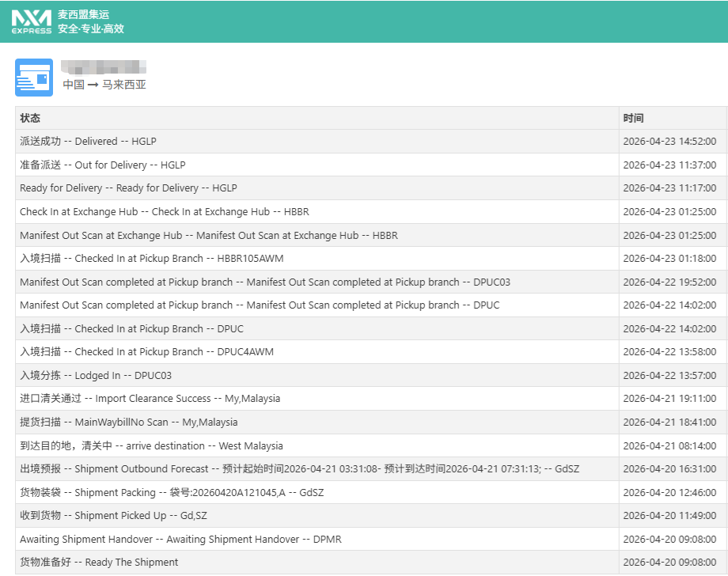
Task: Select the 货物装袋 Shipment Packing row
Action: pos(172,493)
